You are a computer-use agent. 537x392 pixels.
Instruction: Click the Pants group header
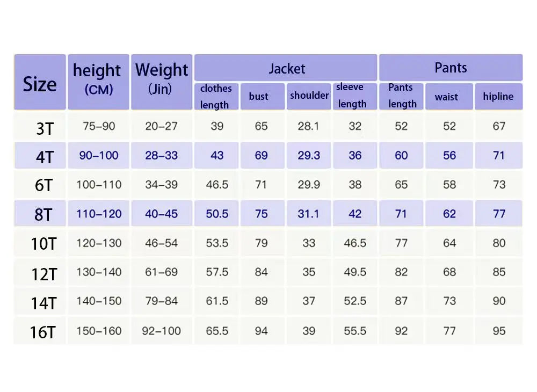(x=450, y=68)
